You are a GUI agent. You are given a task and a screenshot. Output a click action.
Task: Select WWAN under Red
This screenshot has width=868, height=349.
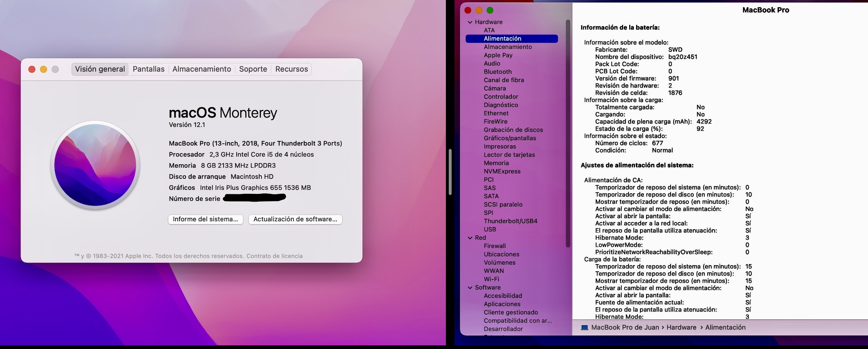point(493,271)
